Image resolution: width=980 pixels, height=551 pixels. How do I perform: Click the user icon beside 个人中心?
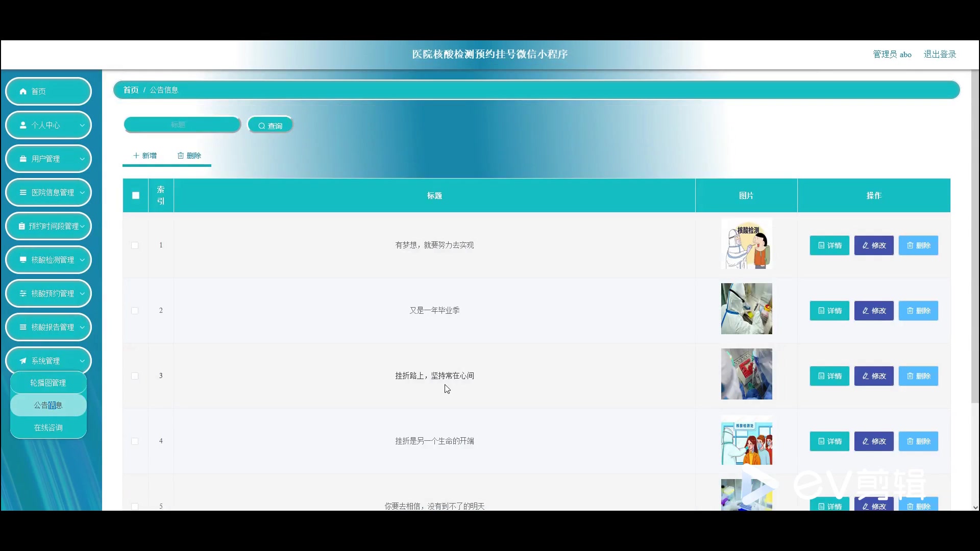[23, 125]
